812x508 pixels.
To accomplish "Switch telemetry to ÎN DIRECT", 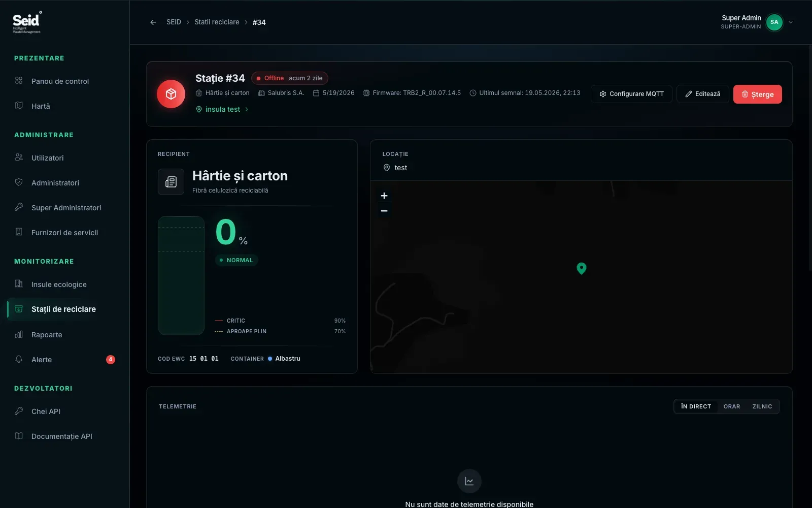I will pos(696,406).
